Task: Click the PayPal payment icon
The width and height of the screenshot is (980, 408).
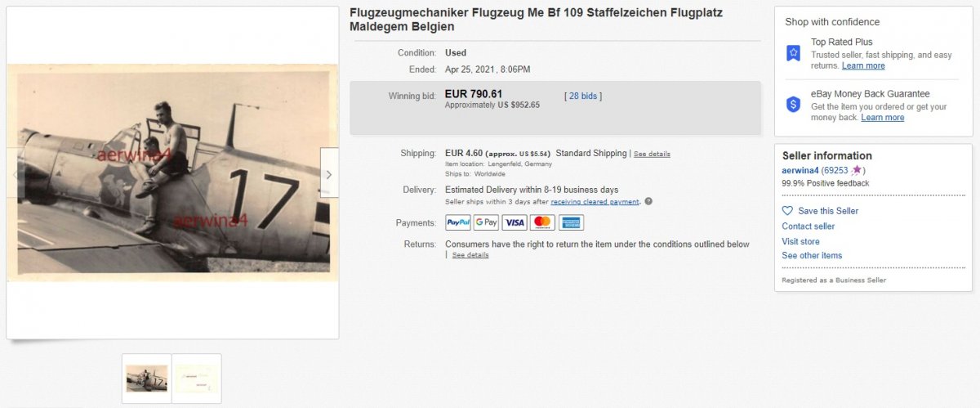Action: pyautogui.click(x=457, y=222)
